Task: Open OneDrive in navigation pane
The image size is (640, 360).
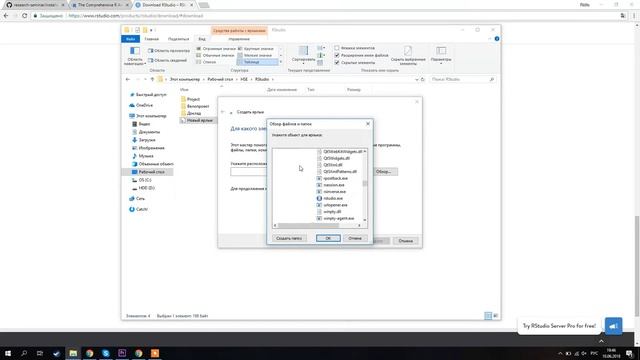Action: [141, 105]
